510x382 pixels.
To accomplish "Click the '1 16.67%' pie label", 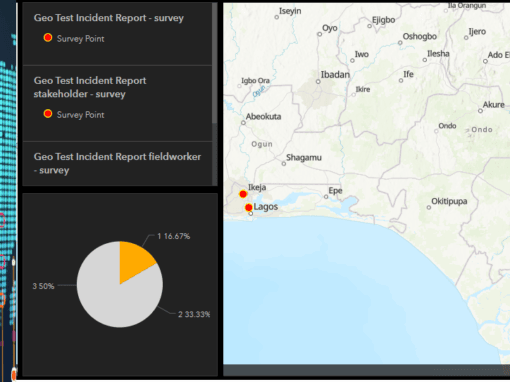I will coord(173,236).
